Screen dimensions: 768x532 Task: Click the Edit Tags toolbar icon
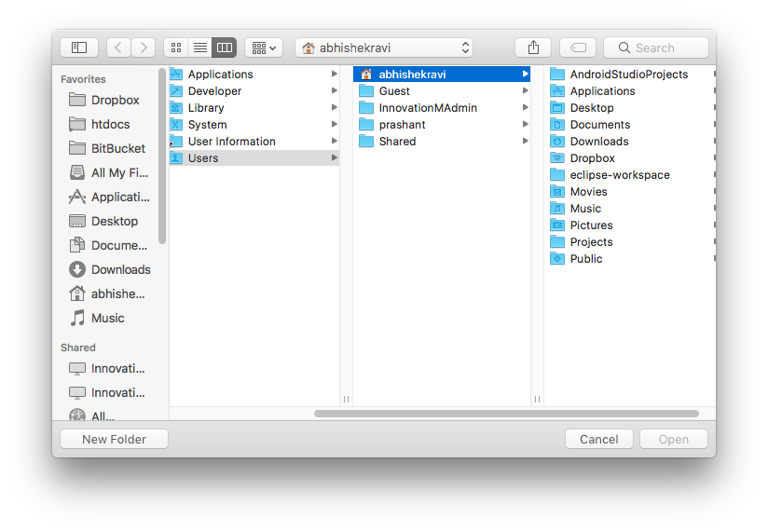[578, 48]
